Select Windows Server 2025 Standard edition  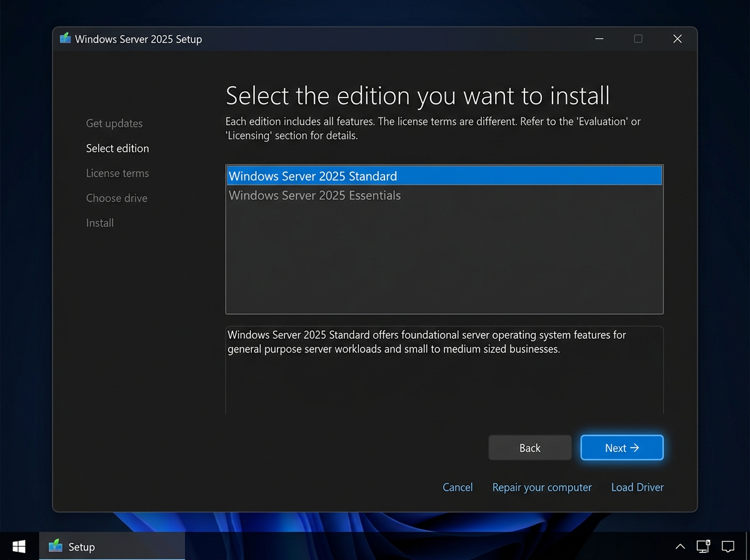point(444,176)
